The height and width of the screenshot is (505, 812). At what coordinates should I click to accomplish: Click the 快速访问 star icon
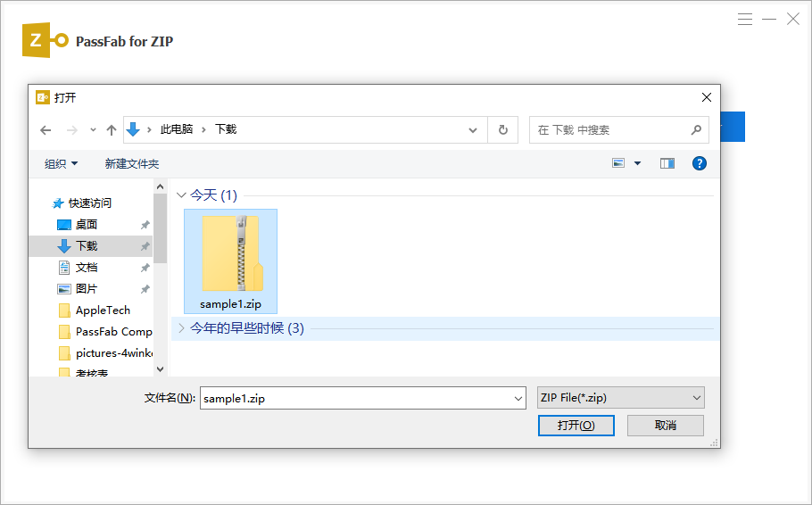click(x=58, y=203)
